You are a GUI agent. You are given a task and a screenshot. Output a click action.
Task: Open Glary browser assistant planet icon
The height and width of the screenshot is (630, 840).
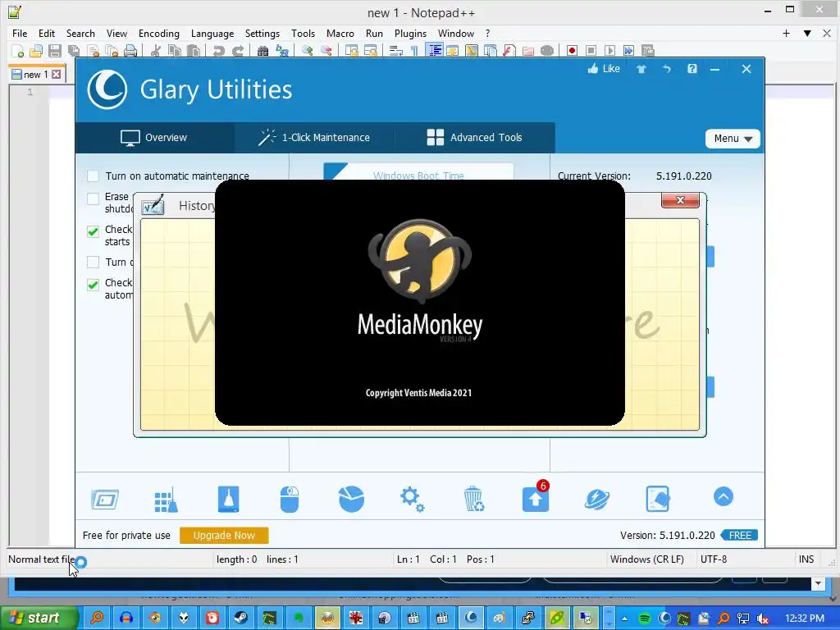pos(597,500)
